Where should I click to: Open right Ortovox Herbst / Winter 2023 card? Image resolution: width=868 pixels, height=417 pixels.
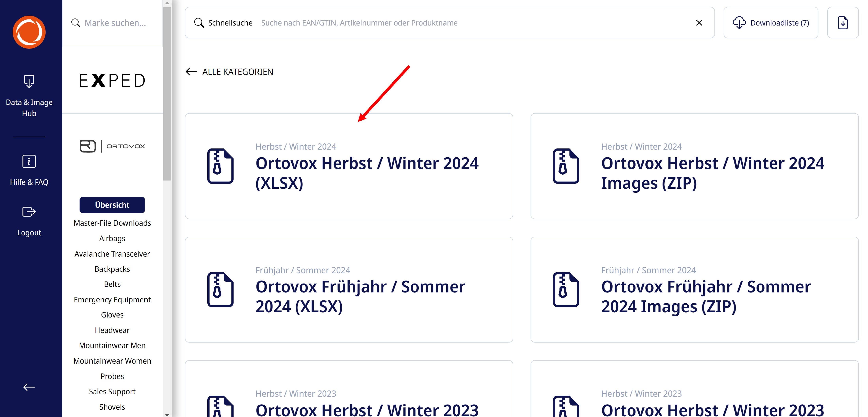click(x=694, y=389)
